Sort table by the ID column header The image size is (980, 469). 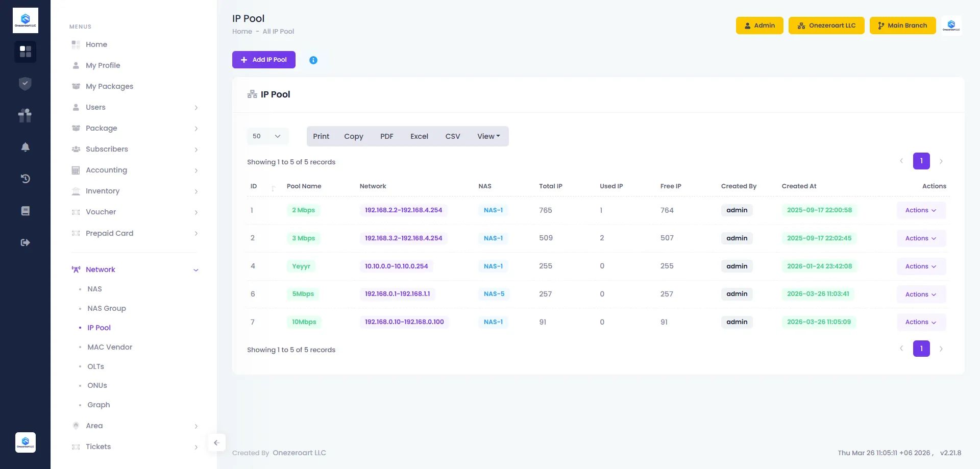tap(254, 186)
